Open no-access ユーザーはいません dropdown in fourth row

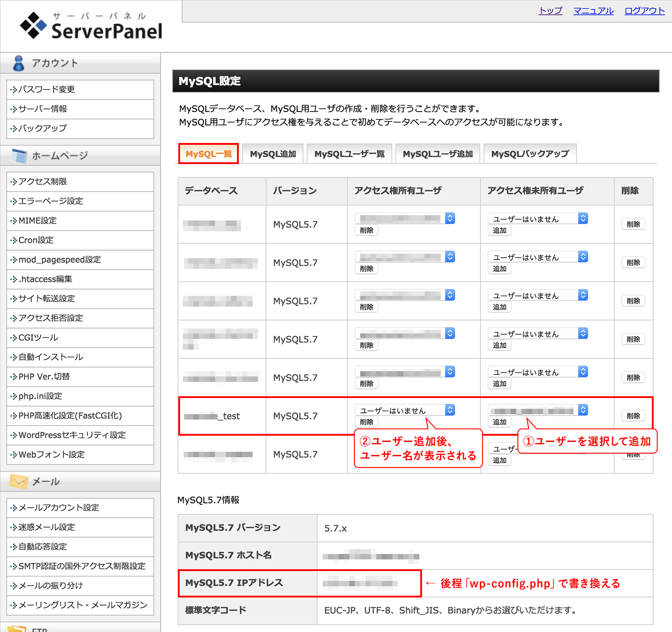(538, 333)
